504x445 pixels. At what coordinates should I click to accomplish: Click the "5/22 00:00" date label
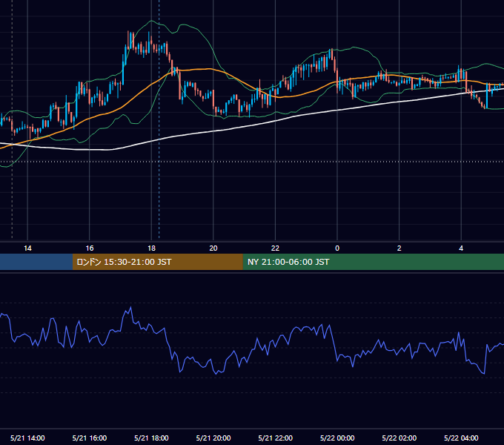click(x=337, y=438)
